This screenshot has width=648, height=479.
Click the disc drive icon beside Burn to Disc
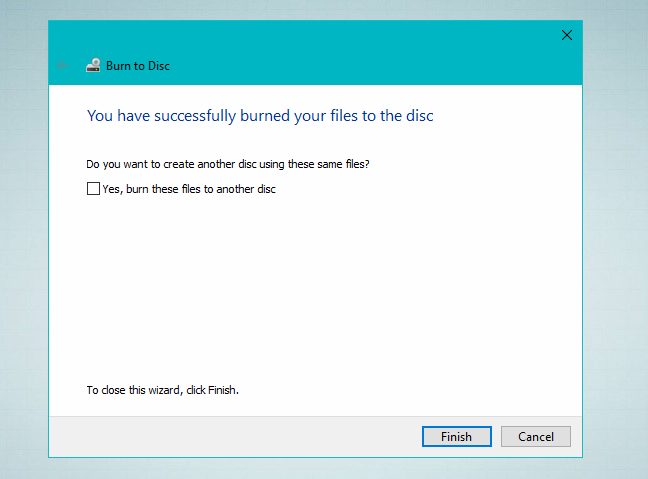tap(93, 65)
